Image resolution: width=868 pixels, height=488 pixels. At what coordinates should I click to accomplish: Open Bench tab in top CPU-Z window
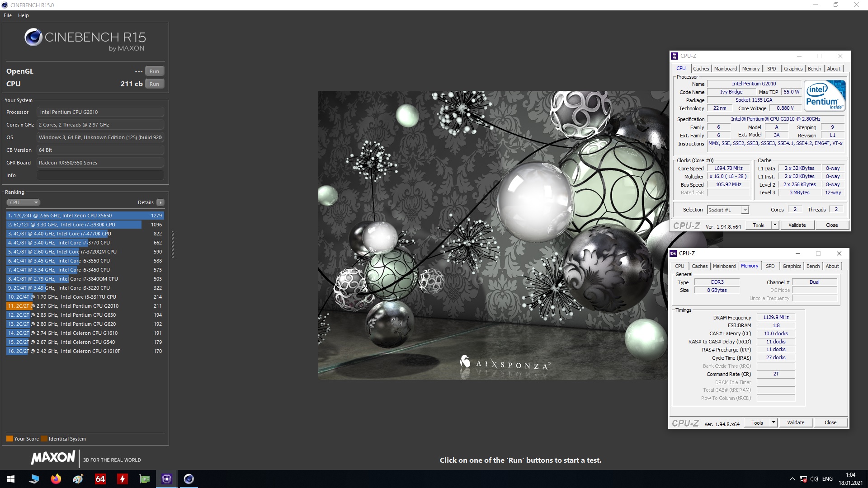[x=814, y=69]
